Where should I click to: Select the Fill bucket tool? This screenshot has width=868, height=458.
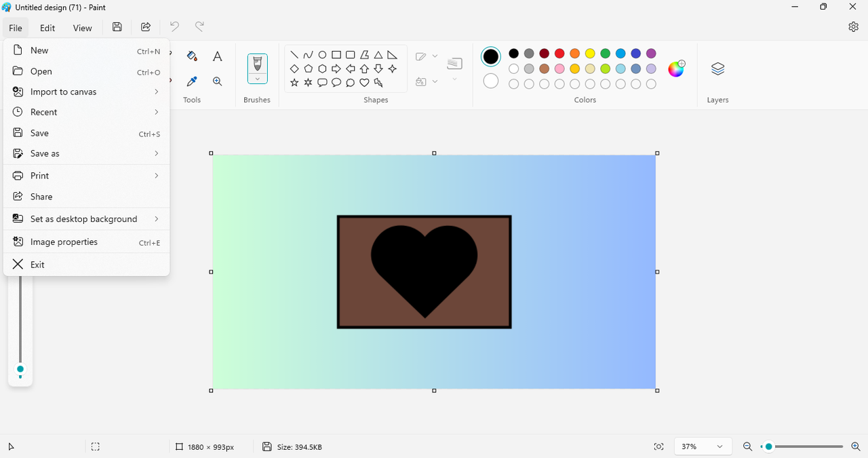click(192, 56)
